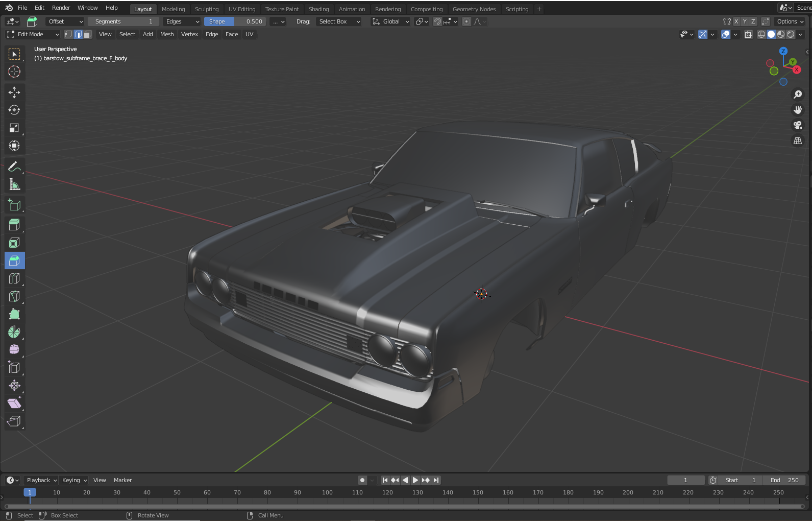Switch perspective/orthographic with grid icon

coord(798,140)
